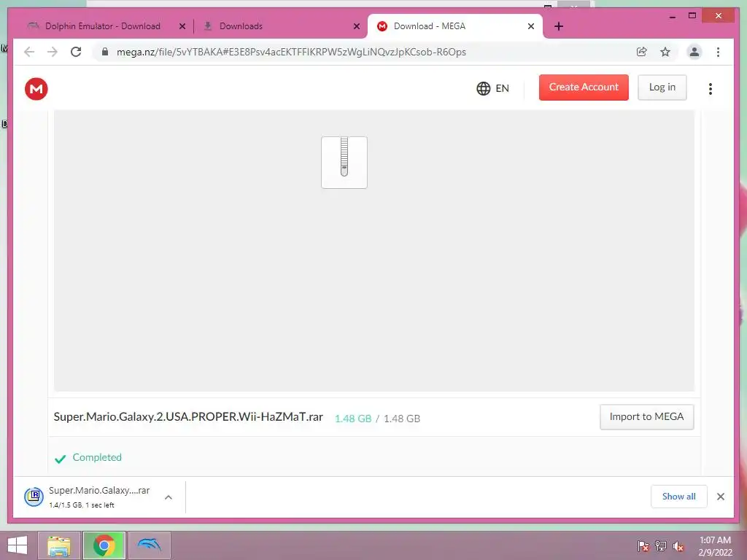Close the Dolphin Emulator tab
The width and height of the screenshot is (747, 560).
point(182,27)
